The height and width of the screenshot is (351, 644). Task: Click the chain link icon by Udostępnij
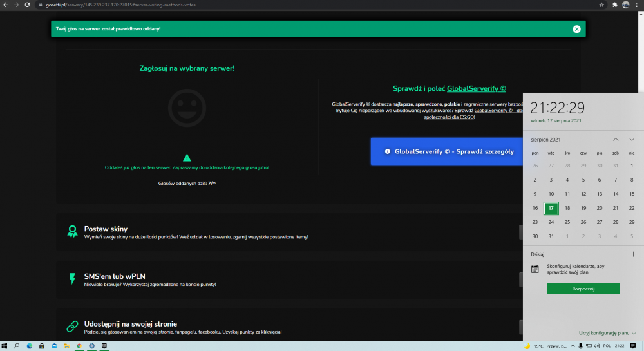(72, 327)
